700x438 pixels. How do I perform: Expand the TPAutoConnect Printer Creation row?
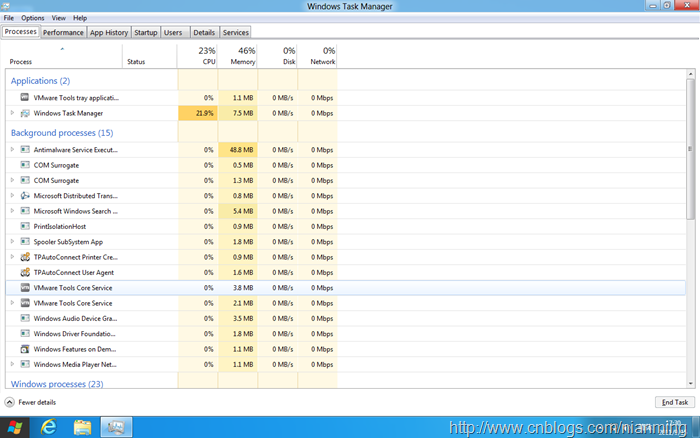[x=12, y=257]
